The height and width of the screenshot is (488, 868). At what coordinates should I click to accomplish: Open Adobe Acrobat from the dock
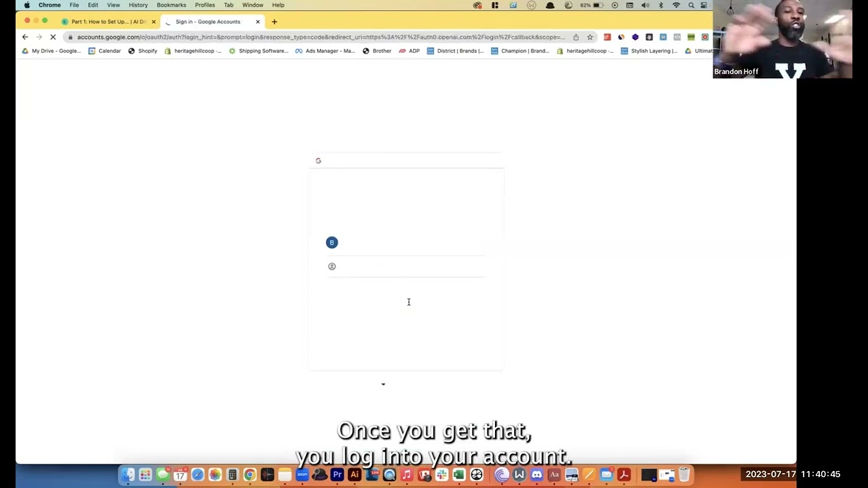pyautogui.click(x=624, y=474)
